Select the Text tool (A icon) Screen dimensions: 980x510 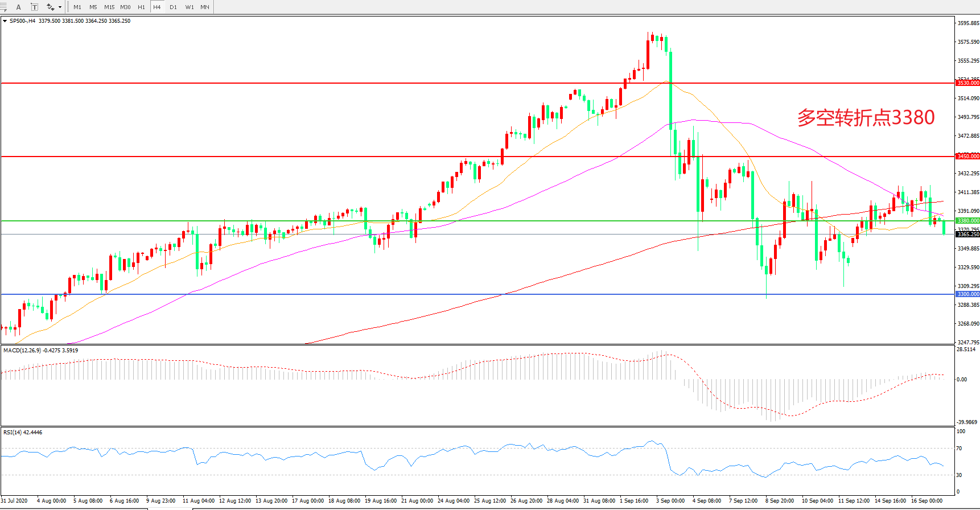tap(19, 7)
